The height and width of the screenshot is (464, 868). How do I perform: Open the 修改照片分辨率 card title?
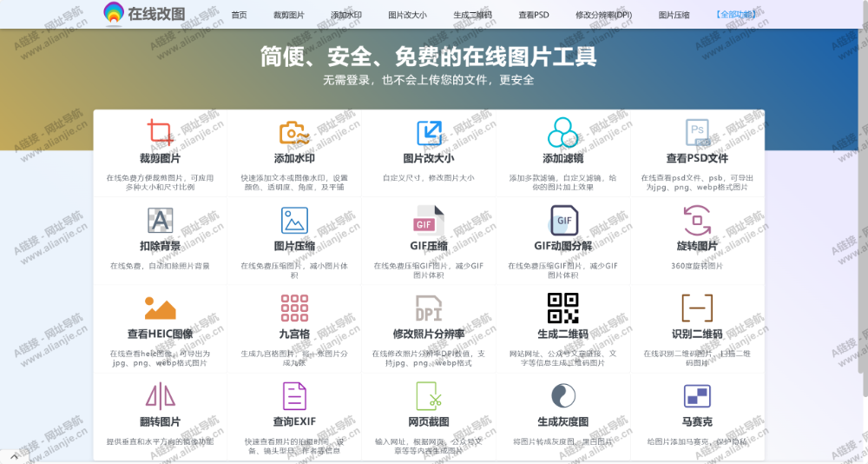429,335
